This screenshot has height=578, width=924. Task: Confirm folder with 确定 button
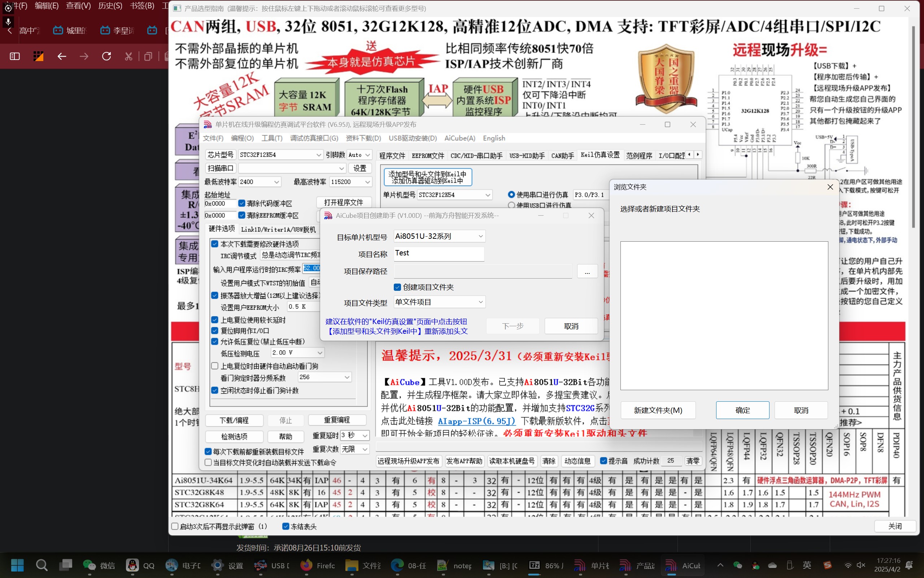[743, 410]
